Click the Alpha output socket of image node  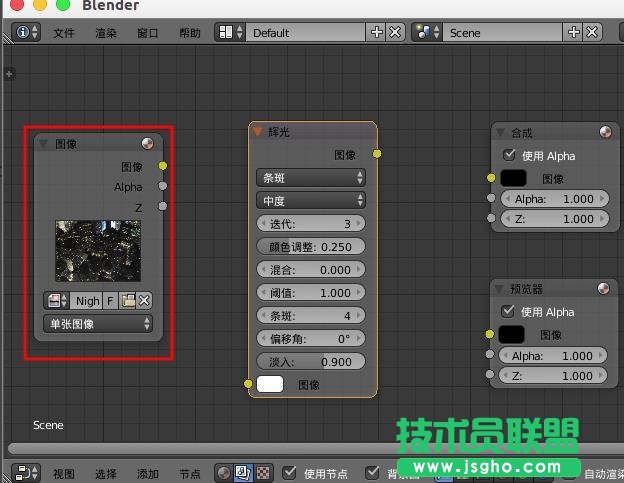tap(163, 186)
